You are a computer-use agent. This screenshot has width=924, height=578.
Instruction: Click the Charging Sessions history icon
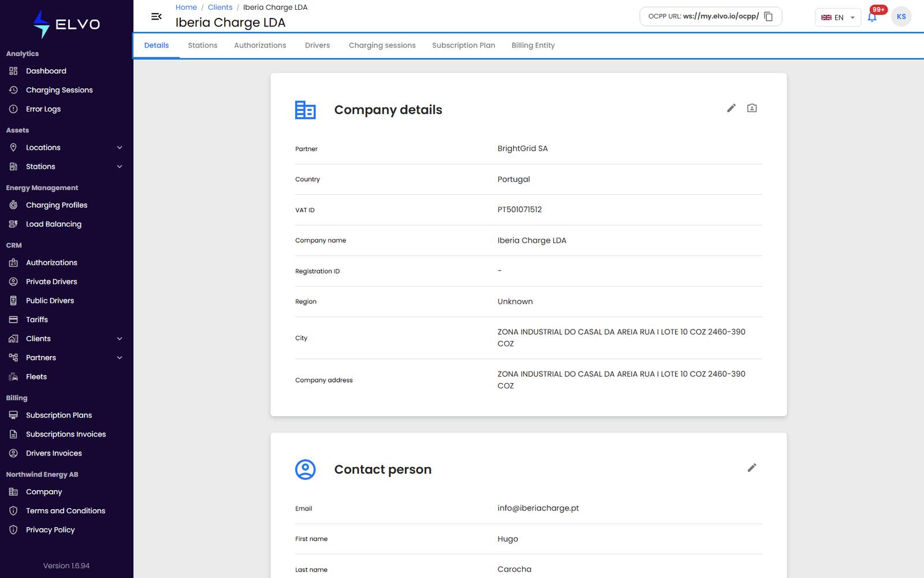pos(13,90)
